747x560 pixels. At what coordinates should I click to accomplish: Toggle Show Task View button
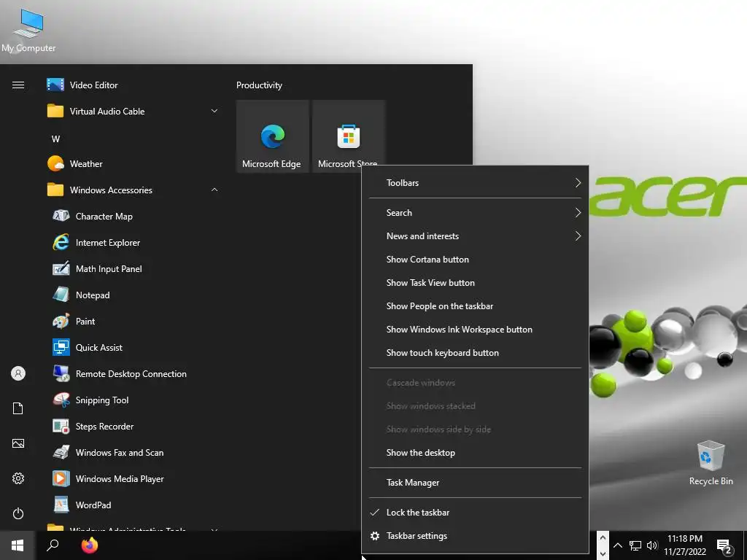(x=475, y=283)
